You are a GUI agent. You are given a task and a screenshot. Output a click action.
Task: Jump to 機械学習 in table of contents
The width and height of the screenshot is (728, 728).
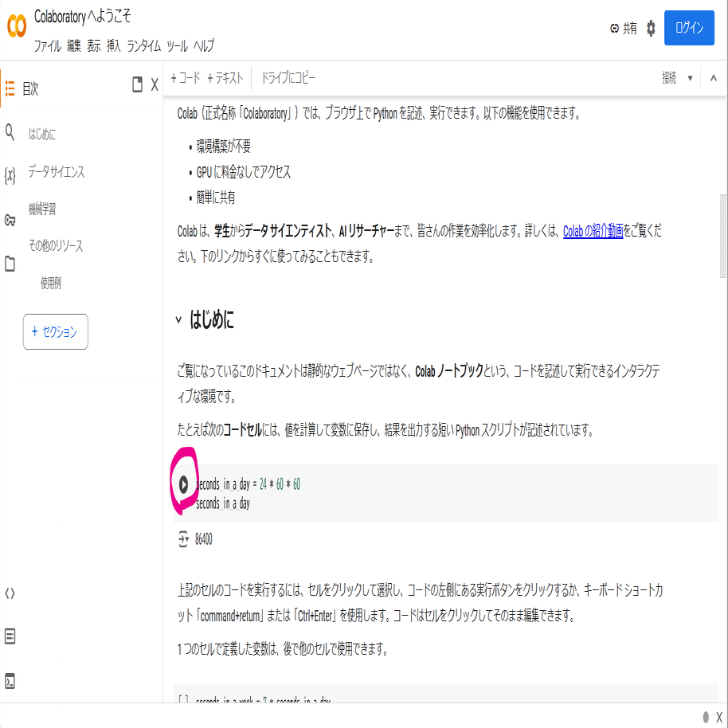(42, 209)
